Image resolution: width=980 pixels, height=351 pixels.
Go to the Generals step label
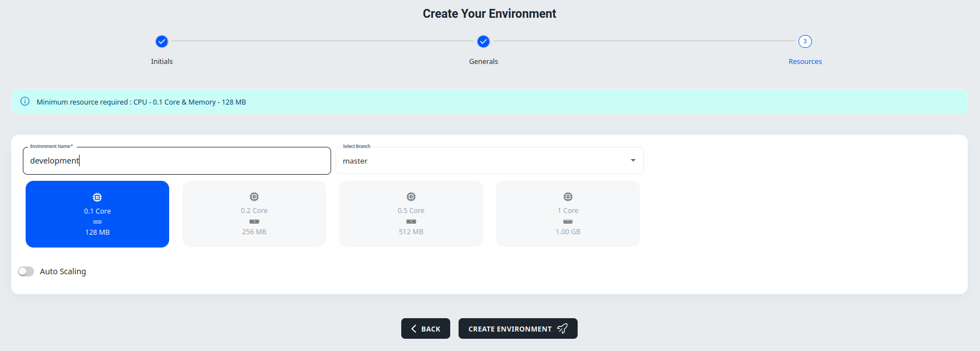(484, 62)
